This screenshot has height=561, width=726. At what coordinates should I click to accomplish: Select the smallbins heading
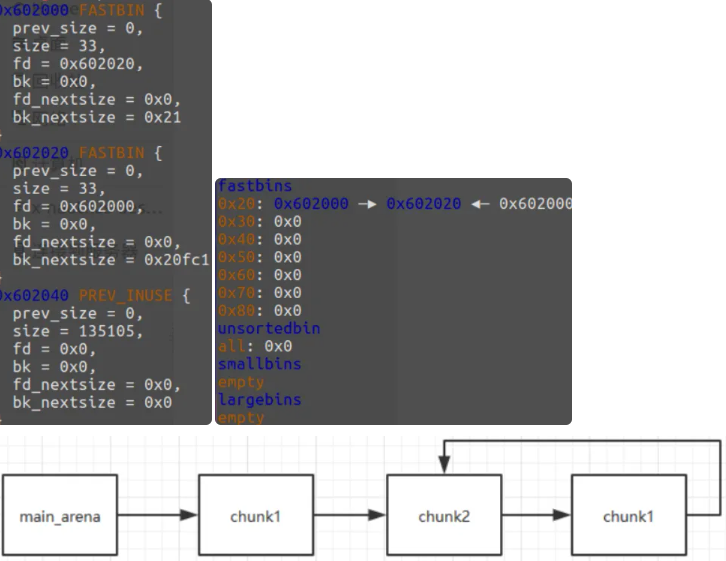258,364
